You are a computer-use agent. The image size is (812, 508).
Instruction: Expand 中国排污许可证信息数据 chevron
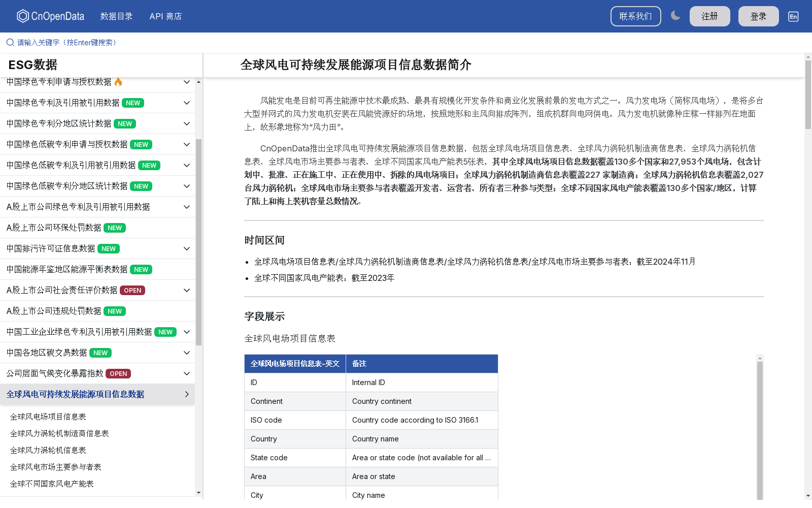point(187,248)
